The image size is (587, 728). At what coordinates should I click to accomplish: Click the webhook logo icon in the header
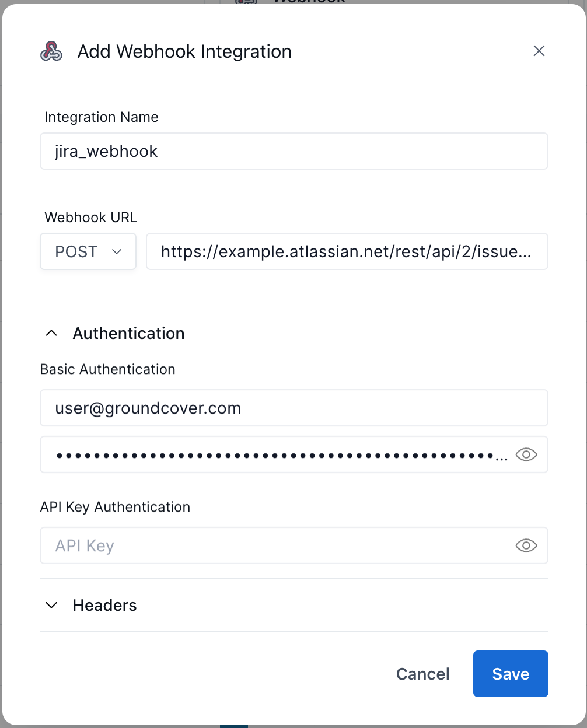tap(51, 51)
